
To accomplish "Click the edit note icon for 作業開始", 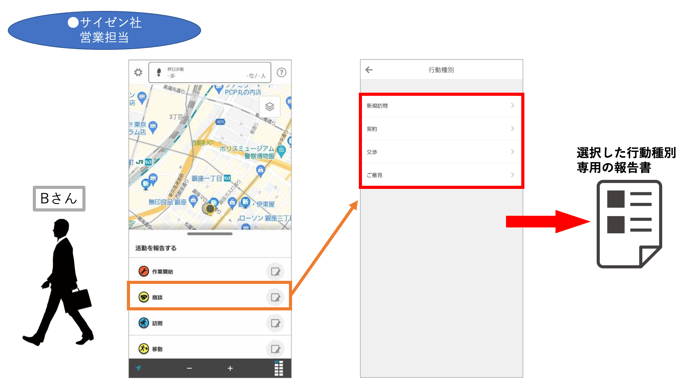I will tap(275, 272).
